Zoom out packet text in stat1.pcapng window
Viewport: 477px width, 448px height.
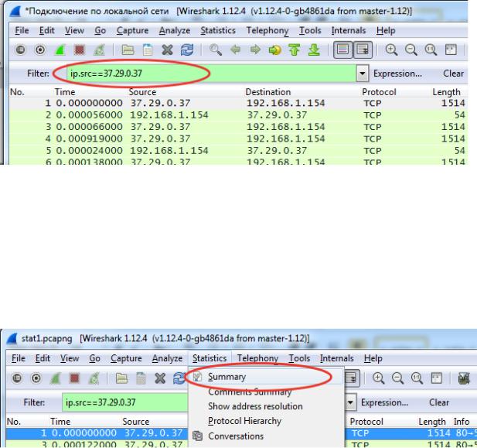(397, 378)
